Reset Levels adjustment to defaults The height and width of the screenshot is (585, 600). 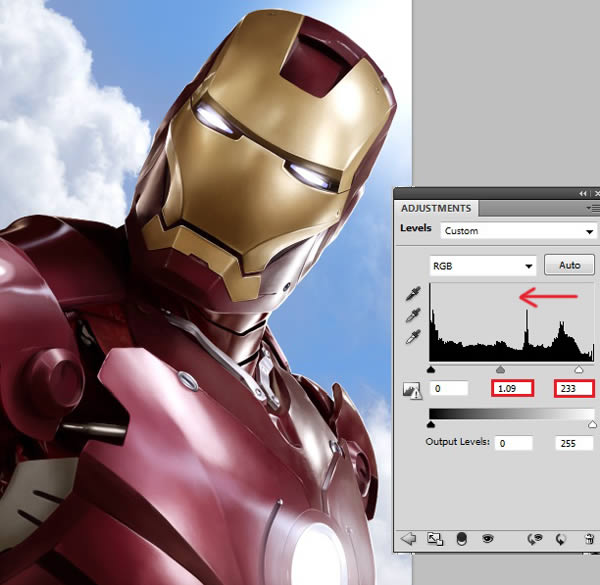[561, 539]
